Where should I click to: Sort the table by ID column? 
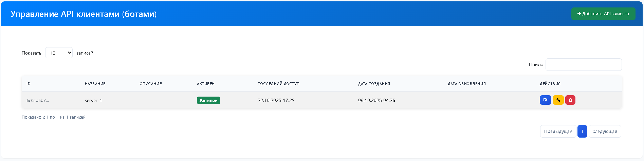click(29, 84)
